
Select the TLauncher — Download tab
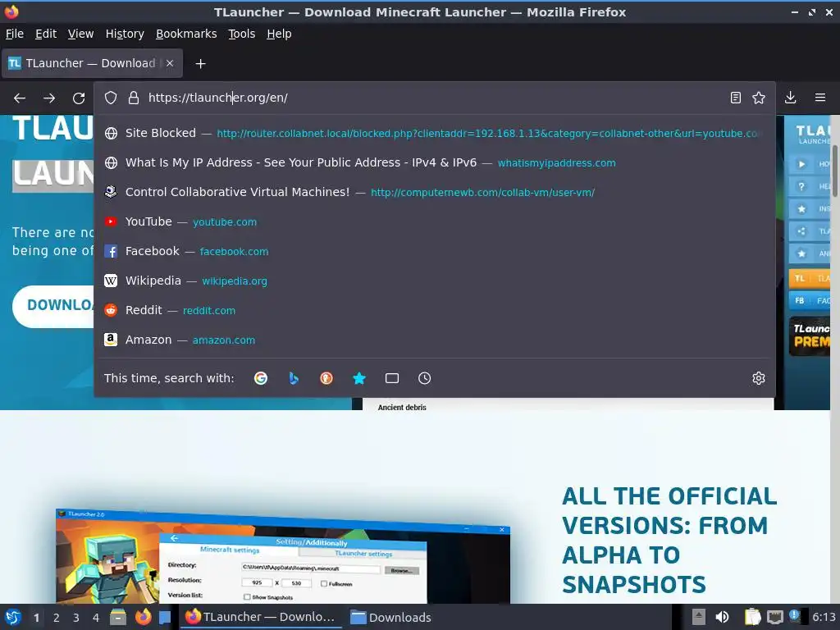click(92, 63)
